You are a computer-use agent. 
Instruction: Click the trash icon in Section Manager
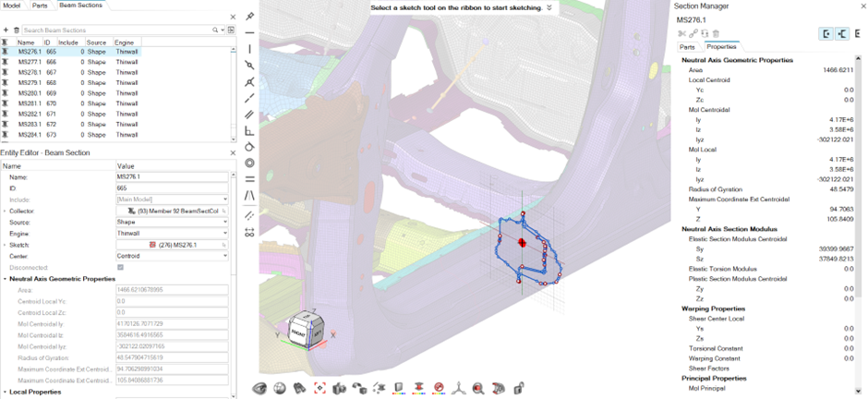click(x=716, y=34)
